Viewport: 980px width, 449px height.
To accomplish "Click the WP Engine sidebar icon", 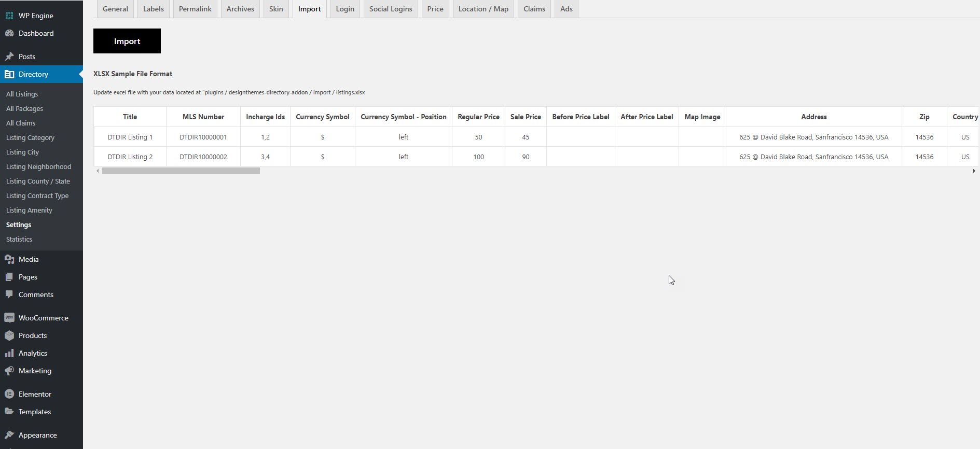I will pyautogui.click(x=9, y=16).
